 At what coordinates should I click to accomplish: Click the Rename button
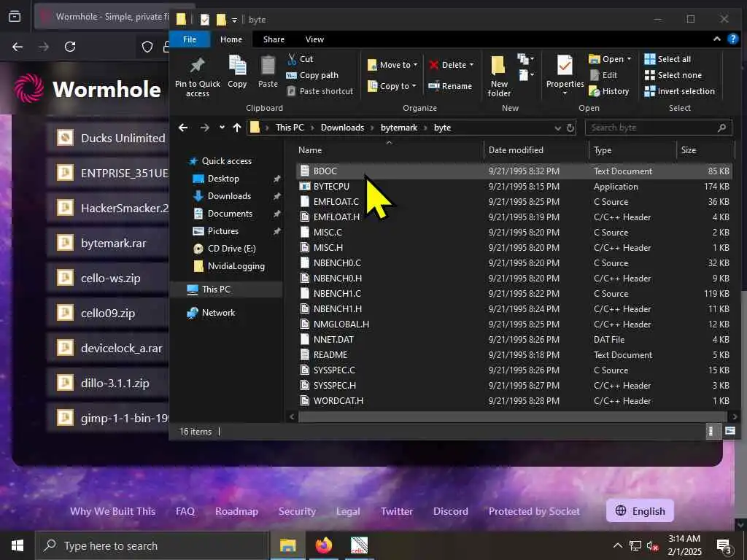click(450, 86)
